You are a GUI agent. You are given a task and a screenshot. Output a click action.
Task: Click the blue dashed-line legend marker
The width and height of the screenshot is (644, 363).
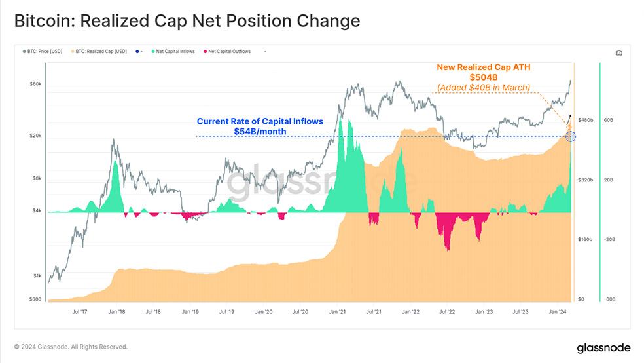(x=138, y=51)
